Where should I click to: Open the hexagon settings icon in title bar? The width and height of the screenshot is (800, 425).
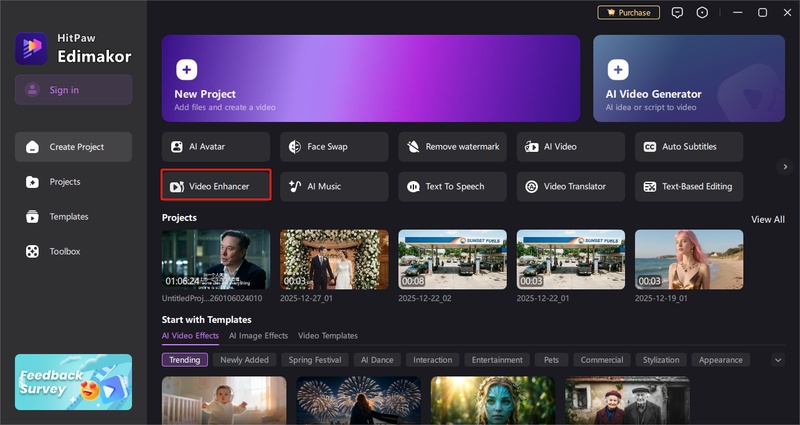[702, 12]
